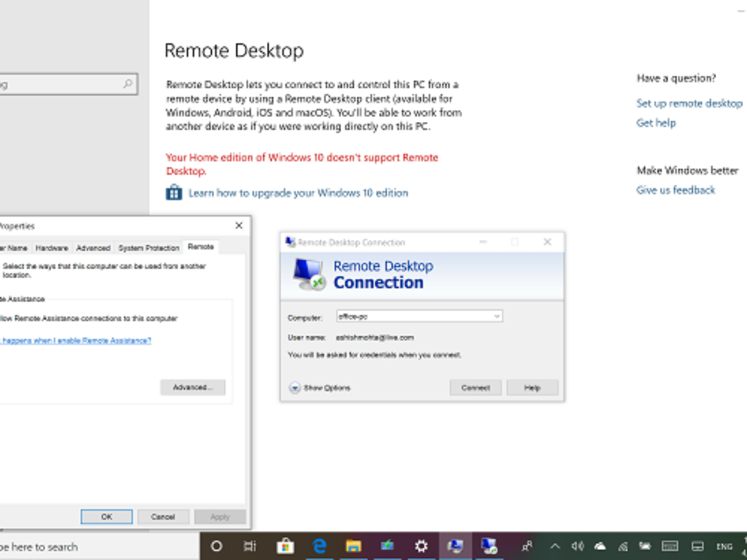Switch to the System Properties taskbar icon
747x560 pixels.
(455, 546)
